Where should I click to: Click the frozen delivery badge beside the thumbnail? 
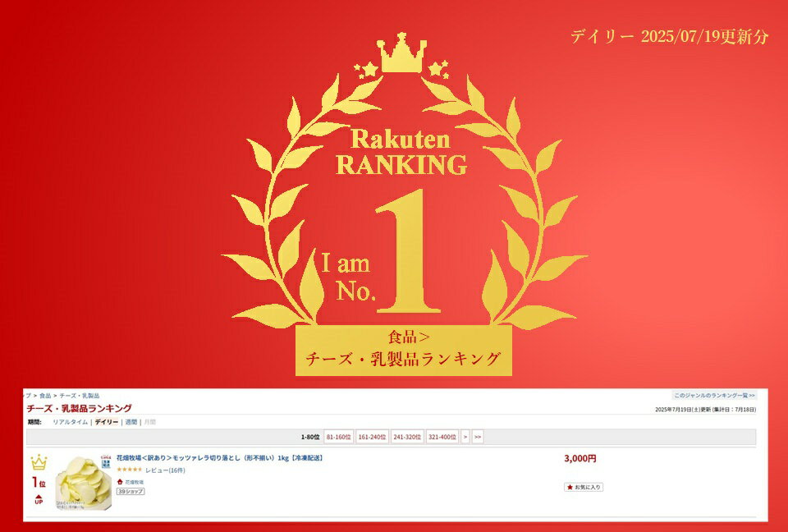[106, 462]
